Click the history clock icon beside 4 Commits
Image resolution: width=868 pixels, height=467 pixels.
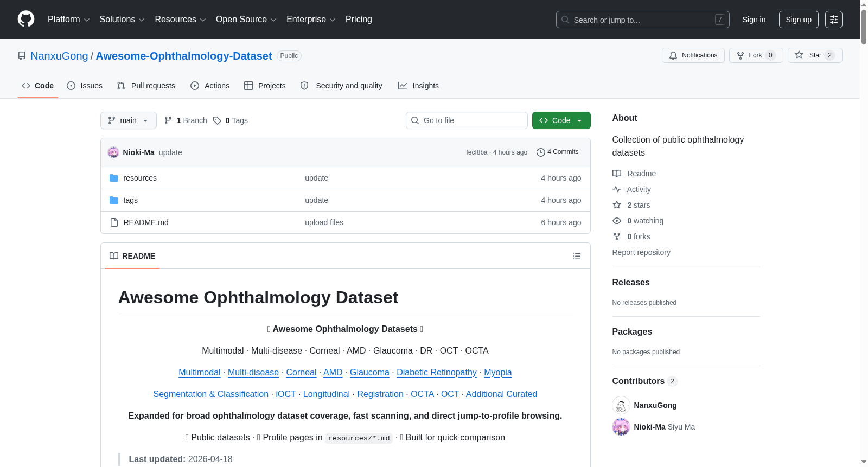[x=540, y=152]
